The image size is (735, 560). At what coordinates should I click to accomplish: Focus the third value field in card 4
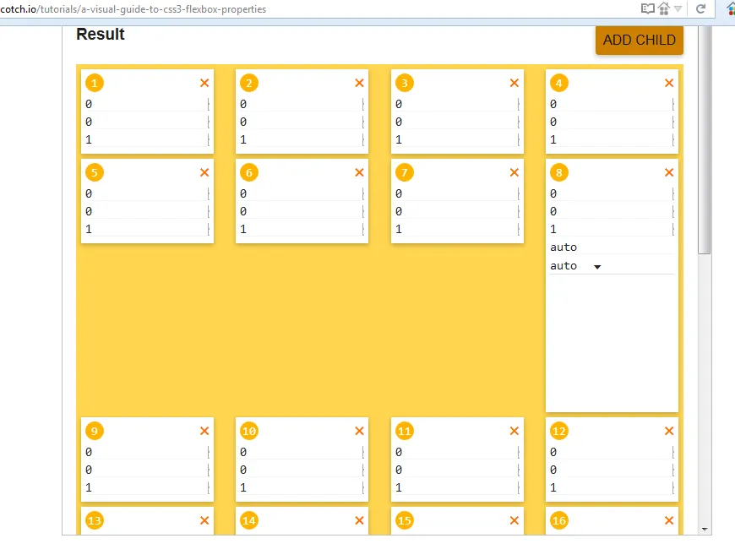point(612,139)
